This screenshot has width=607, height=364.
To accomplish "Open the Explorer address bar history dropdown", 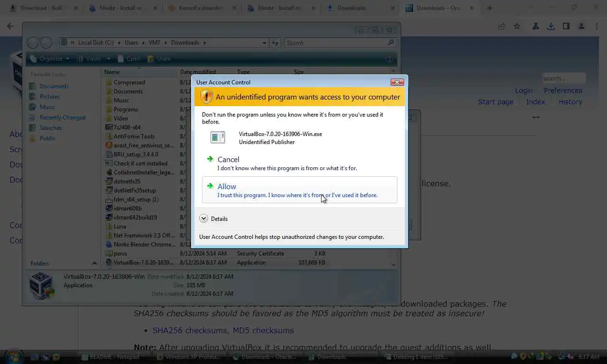I will pyautogui.click(x=264, y=43).
